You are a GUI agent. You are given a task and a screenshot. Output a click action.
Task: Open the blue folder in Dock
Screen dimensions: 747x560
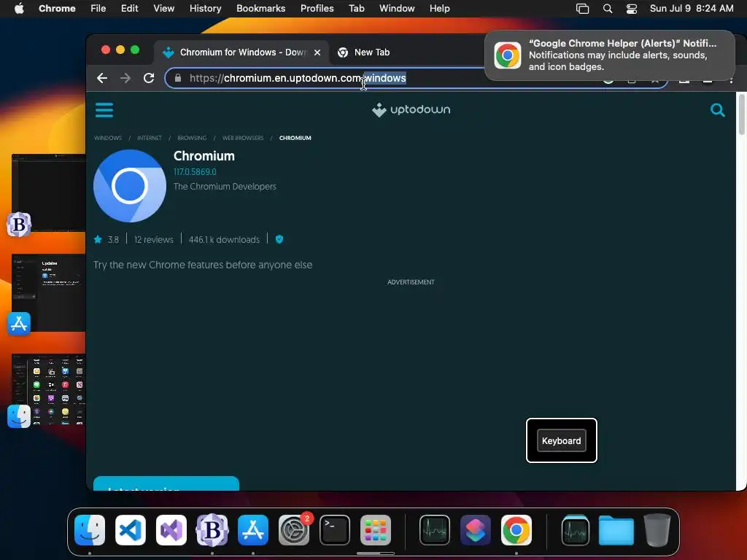click(x=616, y=530)
